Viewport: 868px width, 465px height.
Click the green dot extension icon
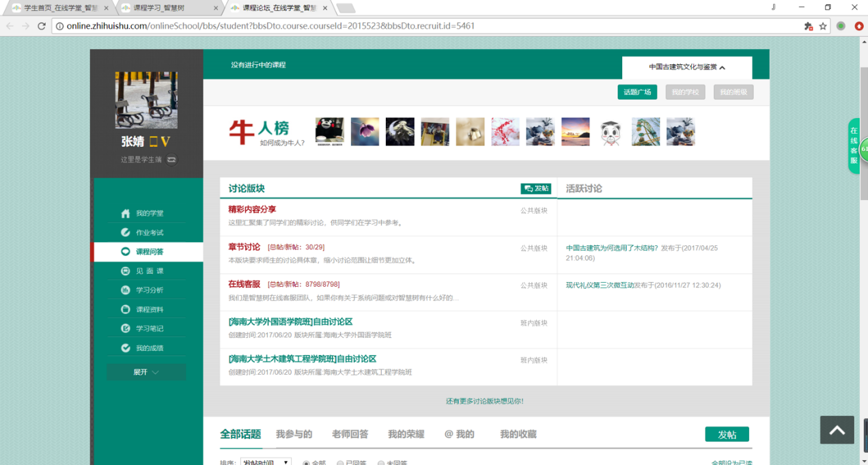tap(841, 26)
